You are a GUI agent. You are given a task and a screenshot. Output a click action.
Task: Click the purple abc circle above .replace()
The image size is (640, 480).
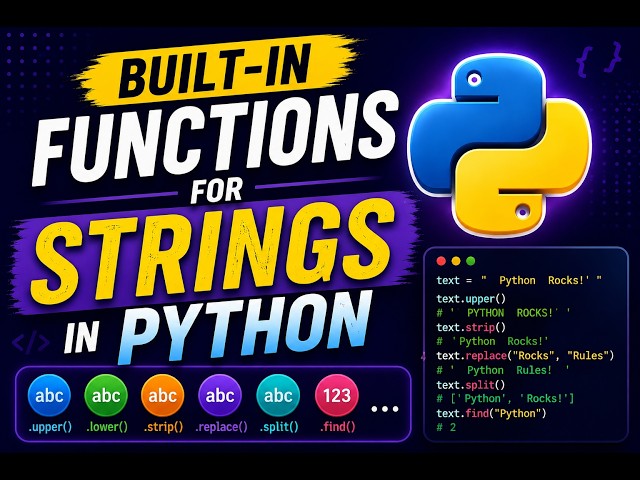220,396
